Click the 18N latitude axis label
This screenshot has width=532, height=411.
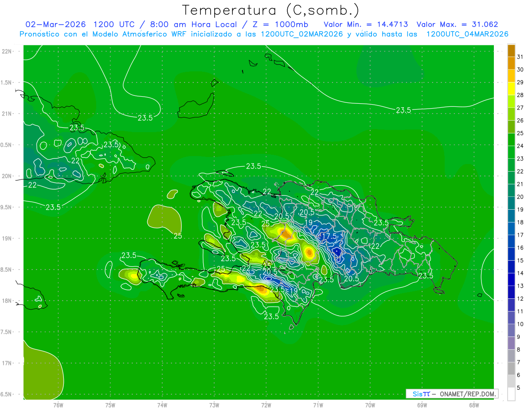coord(7,301)
